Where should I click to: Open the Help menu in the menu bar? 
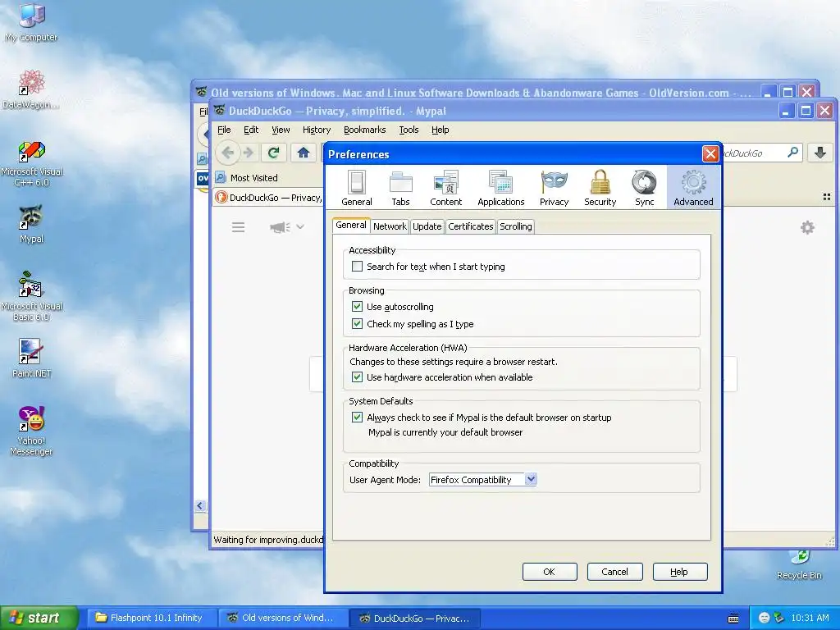point(440,130)
